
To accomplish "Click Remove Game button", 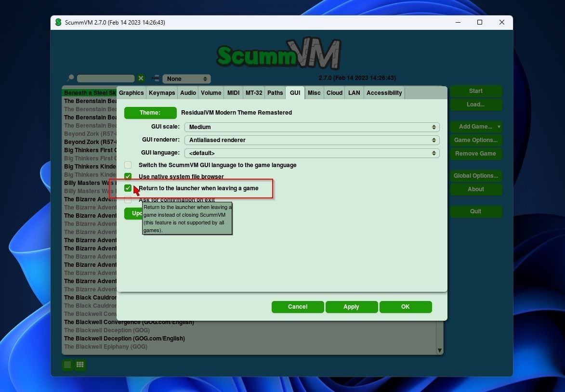I will tap(475, 154).
